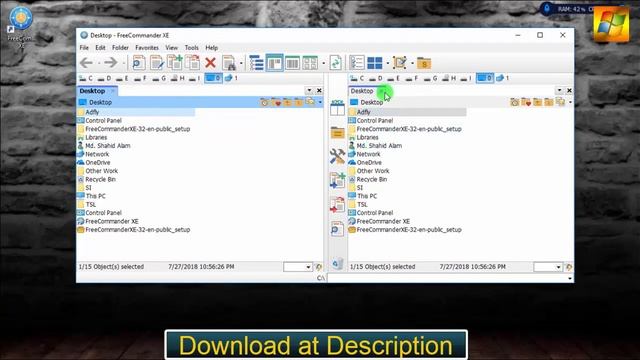Go back using the left arrow toolbar icon
The width and height of the screenshot is (640, 360).
[x=87, y=63]
